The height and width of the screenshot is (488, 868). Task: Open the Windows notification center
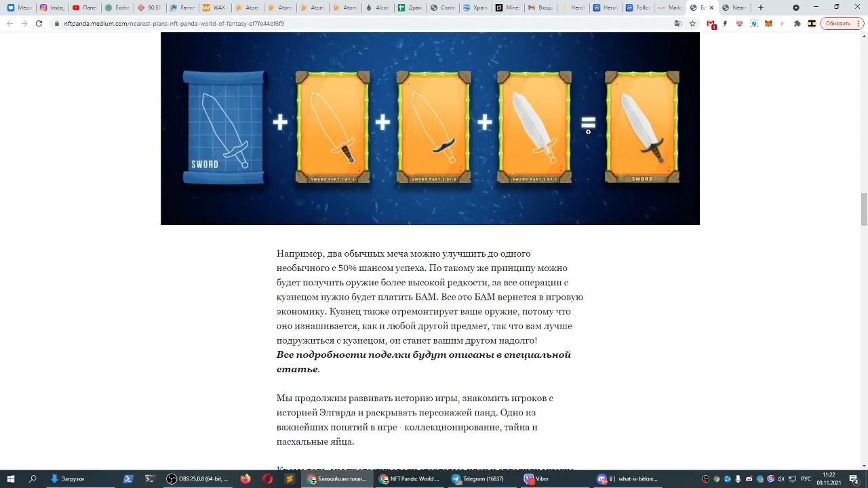coord(854,479)
